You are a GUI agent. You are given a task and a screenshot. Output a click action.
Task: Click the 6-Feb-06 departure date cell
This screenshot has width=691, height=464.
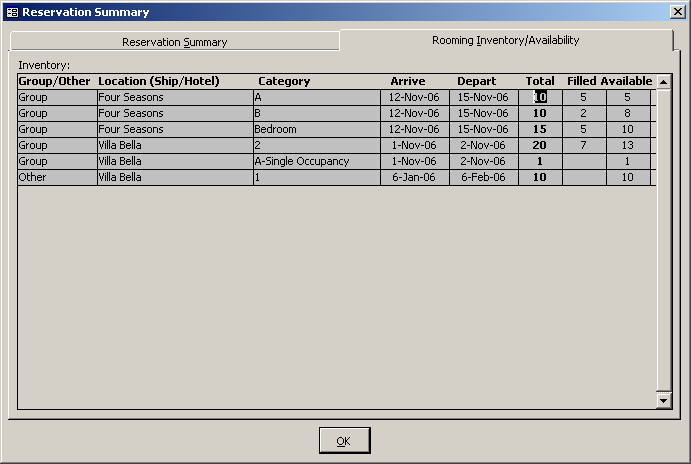coord(483,178)
